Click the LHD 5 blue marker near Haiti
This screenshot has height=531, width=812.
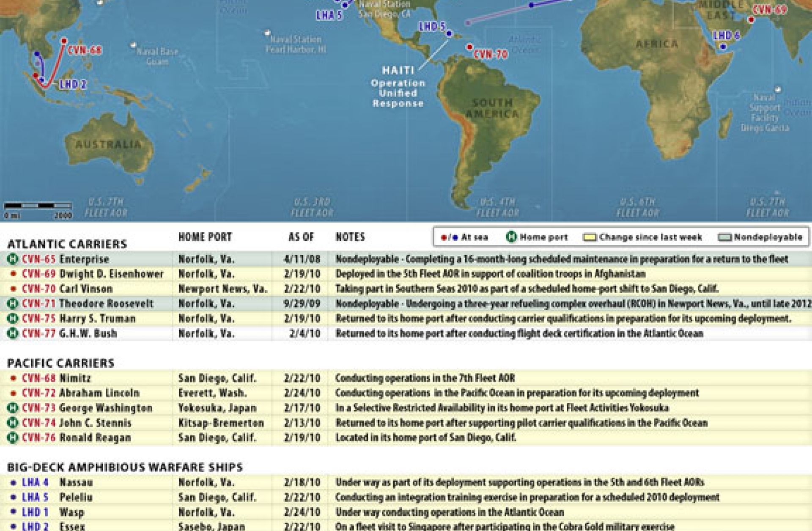[449, 33]
